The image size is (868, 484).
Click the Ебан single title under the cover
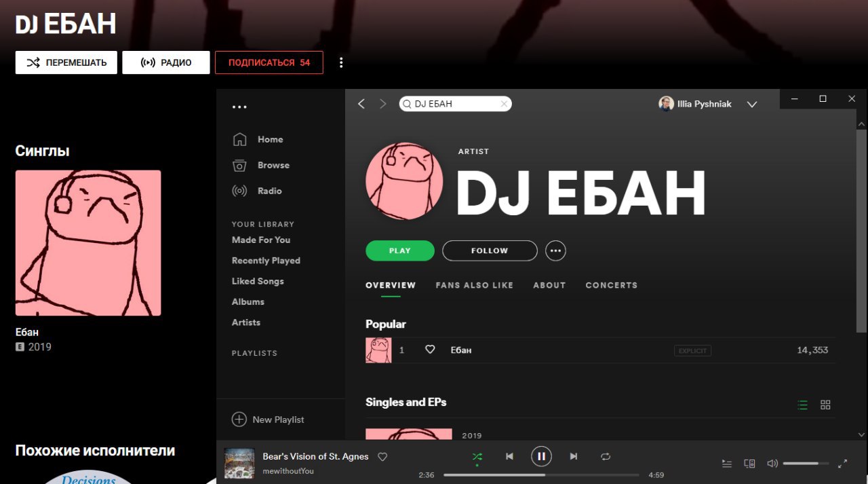coord(27,332)
